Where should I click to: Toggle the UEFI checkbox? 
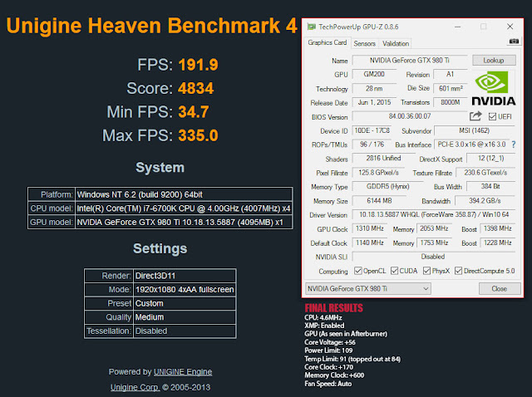tap(492, 116)
